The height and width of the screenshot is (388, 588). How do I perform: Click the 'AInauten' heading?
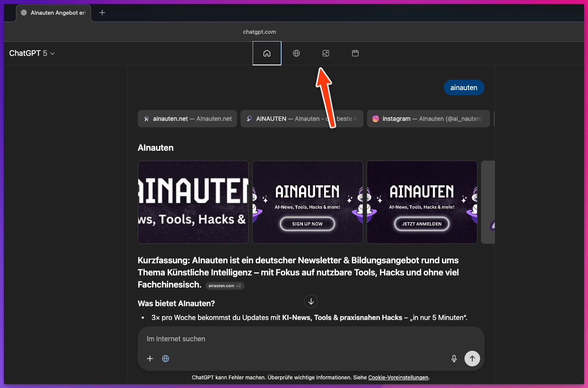156,148
